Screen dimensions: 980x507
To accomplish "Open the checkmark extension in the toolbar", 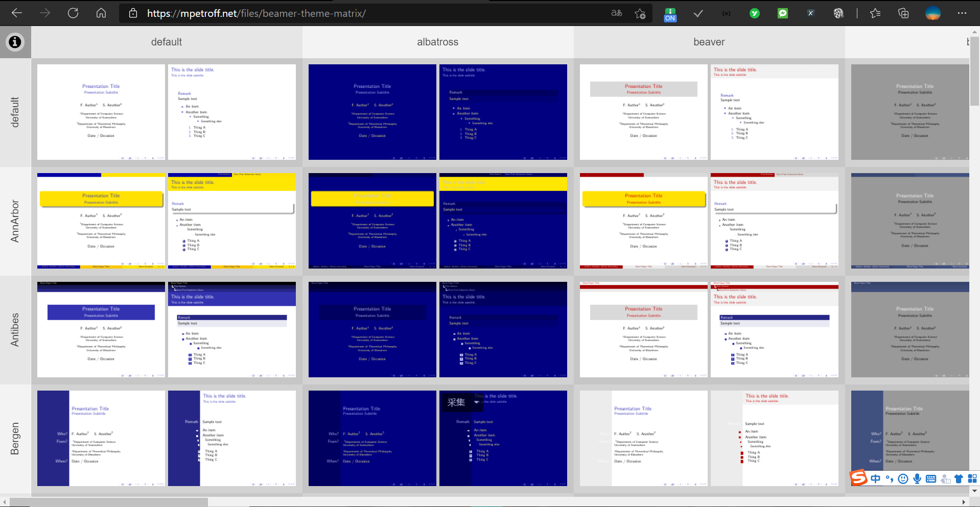I will [698, 14].
